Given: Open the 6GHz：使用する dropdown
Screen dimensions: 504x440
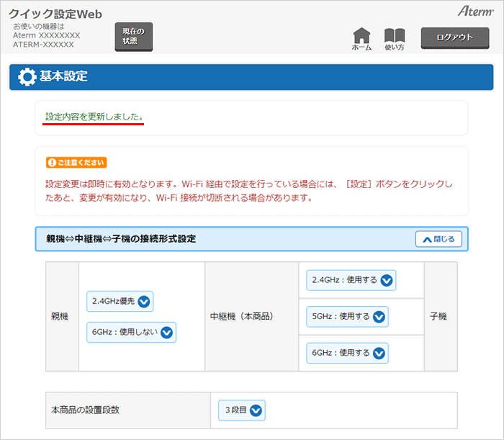Looking at the screenshot, I should (x=346, y=353).
